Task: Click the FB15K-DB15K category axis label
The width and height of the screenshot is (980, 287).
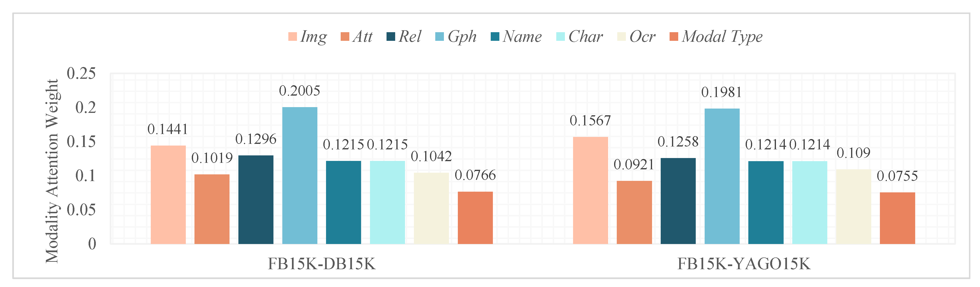Action: coord(322,264)
